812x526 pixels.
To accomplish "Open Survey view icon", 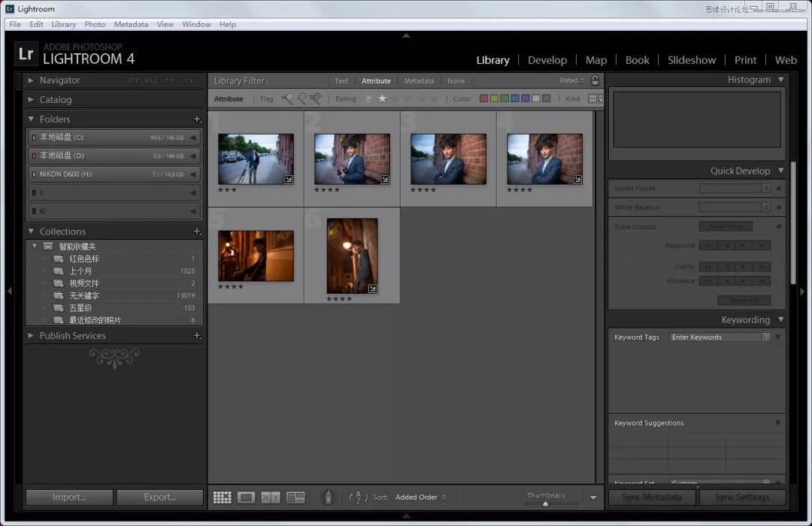I will pos(295,497).
